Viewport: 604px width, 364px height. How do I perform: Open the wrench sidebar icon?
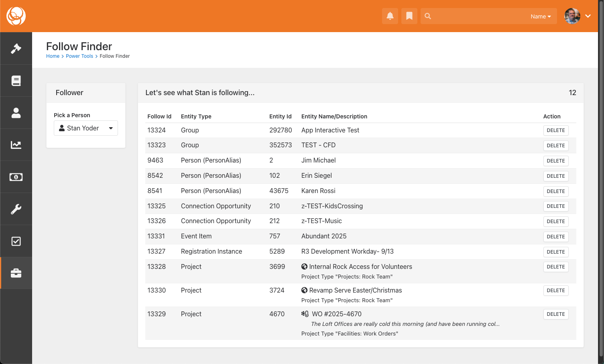16,209
